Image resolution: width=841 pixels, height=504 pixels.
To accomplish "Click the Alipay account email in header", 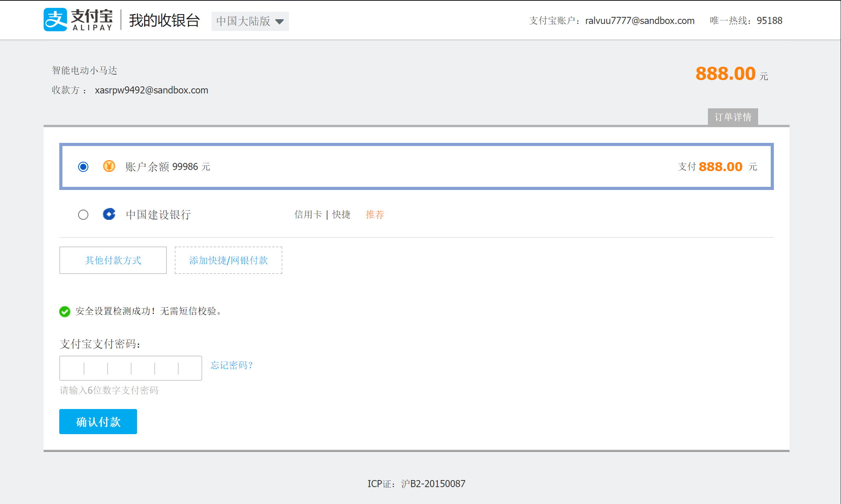I will pos(640,21).
